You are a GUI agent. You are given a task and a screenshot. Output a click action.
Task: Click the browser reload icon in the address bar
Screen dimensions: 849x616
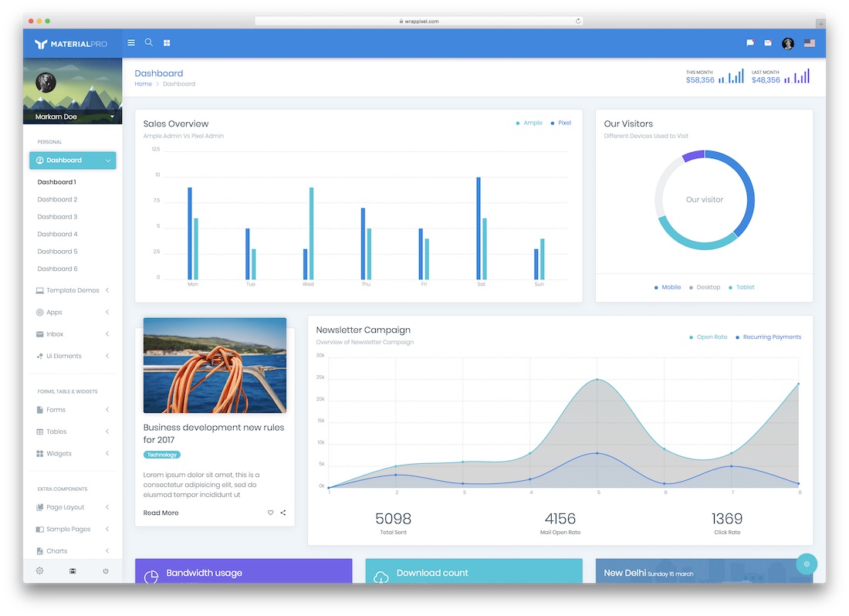pos(578,21)
